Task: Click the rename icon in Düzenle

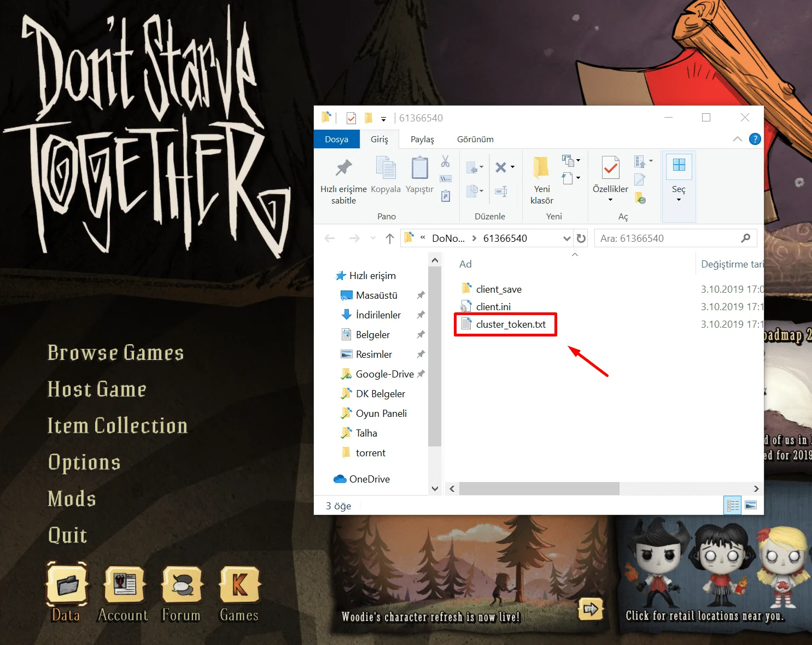Action: point(501,191)
